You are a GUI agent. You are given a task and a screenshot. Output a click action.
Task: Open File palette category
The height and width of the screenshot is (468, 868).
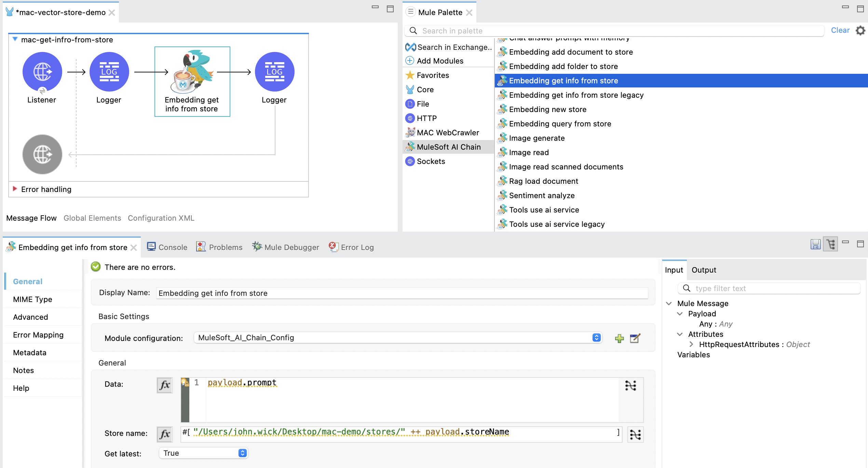click(417, 104)
